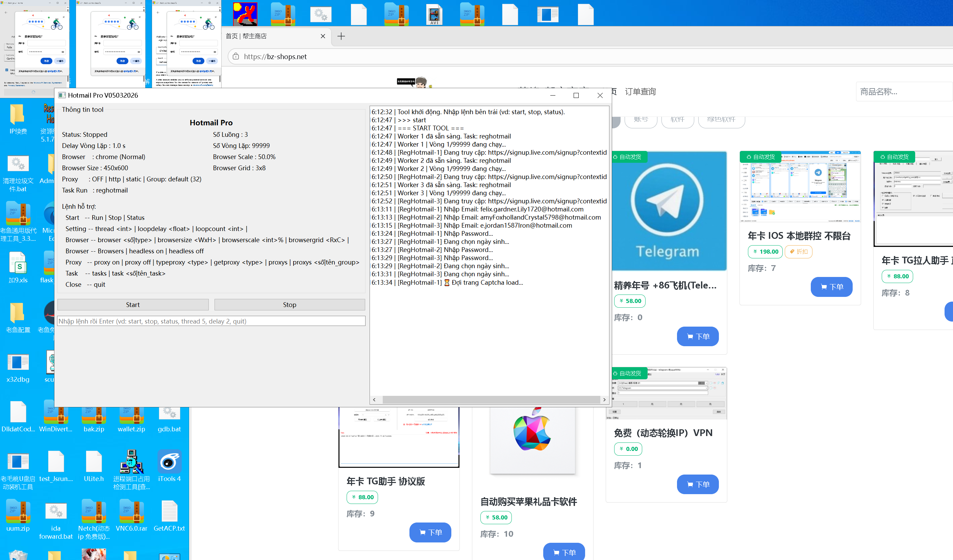Close the 首页 | 帮主商店 tab
Screen dimensions: 953x560
[323, 36]
